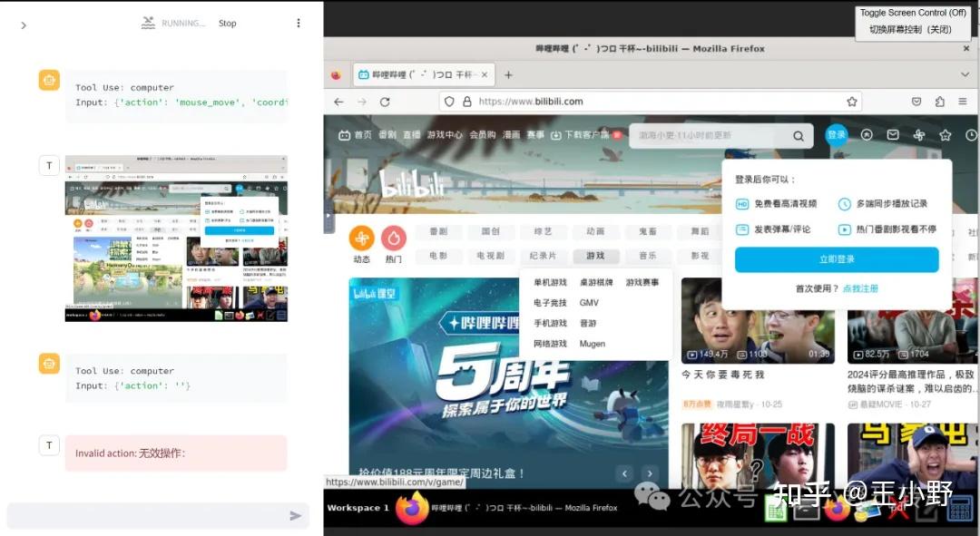Click the bilibili search magnifier icon
The width and height of the screenshot is (980, 536).
tap(799, 135)
